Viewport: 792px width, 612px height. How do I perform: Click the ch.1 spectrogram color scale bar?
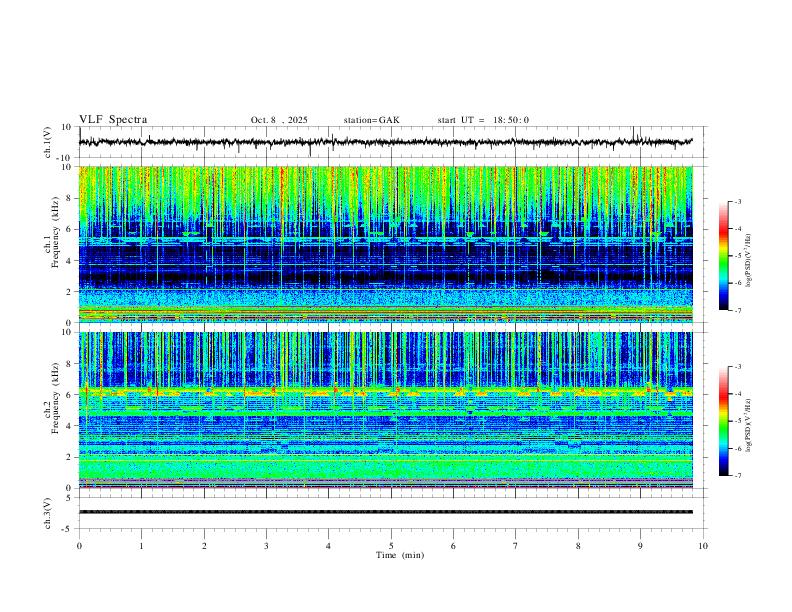pyautogui.click(x=723, y=256)
